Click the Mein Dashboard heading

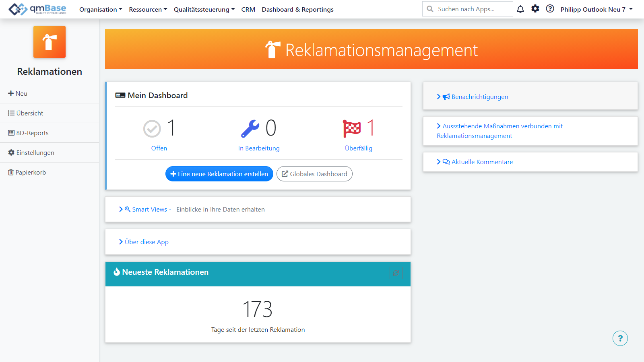158,95
